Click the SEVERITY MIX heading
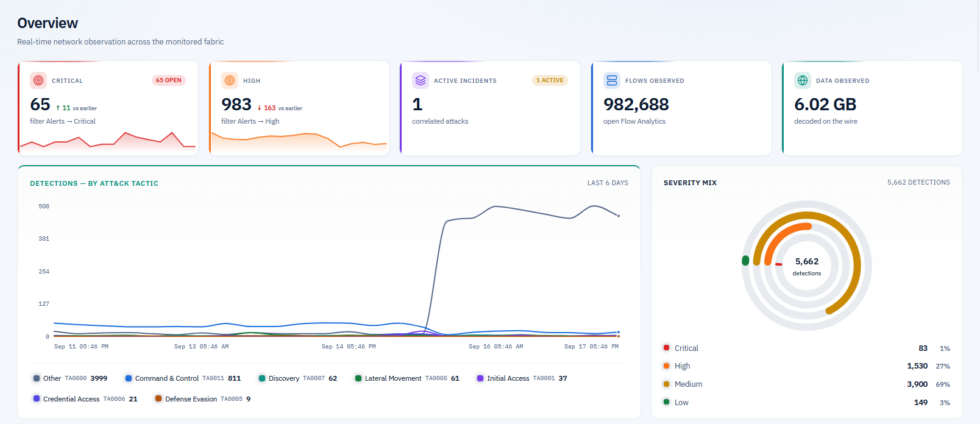 (x=690, y=183)
